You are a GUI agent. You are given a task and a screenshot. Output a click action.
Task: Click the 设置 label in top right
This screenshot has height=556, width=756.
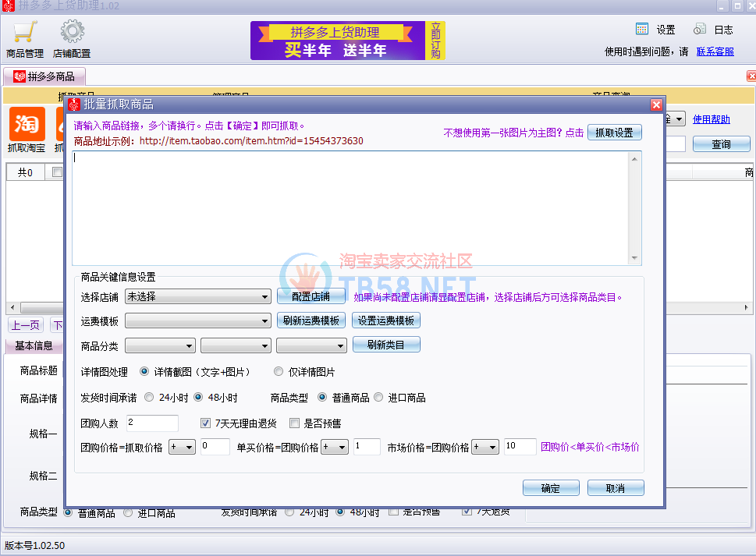point(665,30)
